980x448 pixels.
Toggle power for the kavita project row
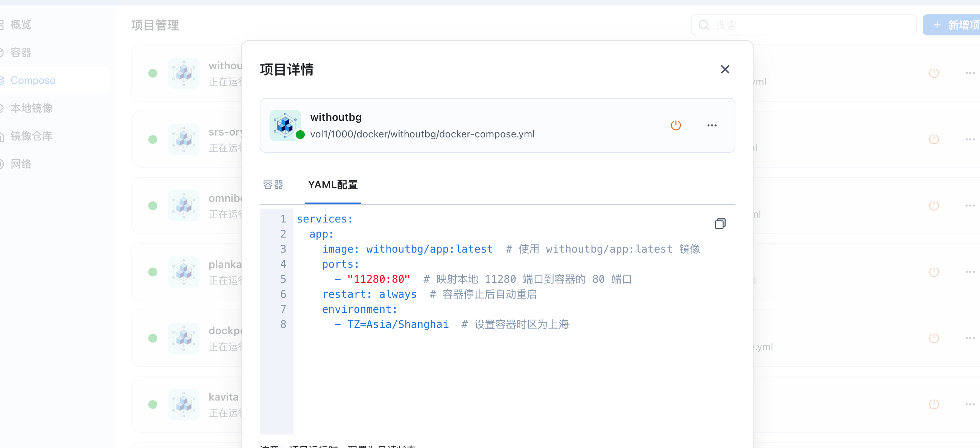click(x=934, y=404)
